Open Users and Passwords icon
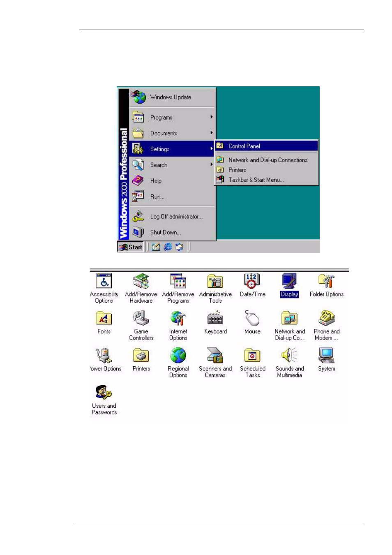The height and width of the screenshot is (555, 392). tap(104, 393)
